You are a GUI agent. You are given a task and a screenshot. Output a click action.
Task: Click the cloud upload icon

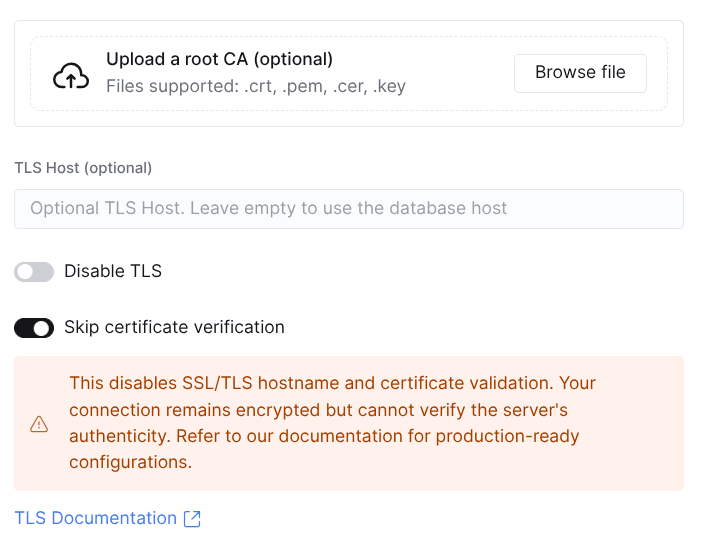point(71,76)
